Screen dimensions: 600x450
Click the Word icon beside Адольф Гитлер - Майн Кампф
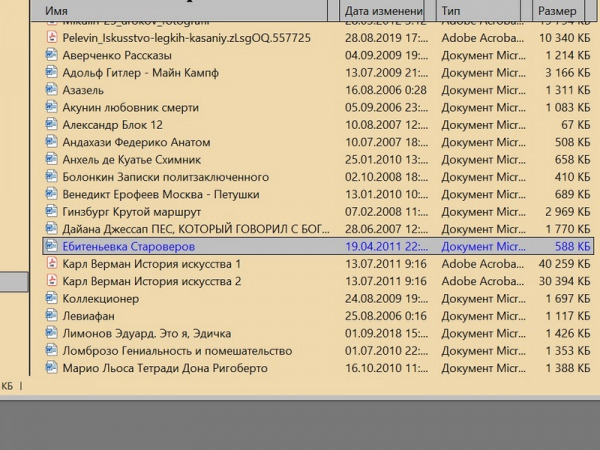[51, 72]
